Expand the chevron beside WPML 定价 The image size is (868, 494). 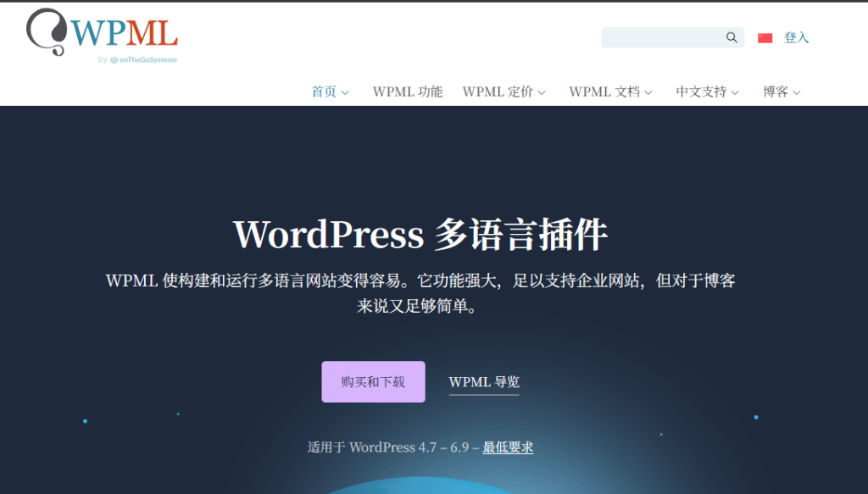tap(542, 92)
